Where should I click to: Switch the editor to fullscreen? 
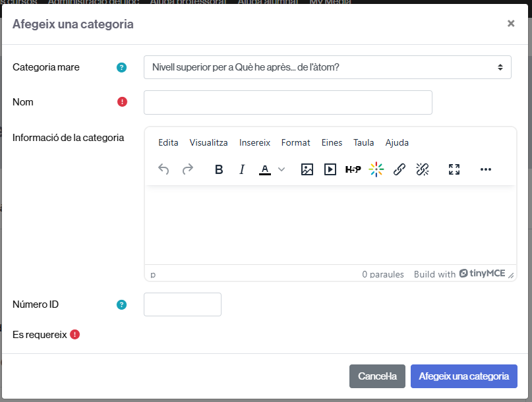454,169
